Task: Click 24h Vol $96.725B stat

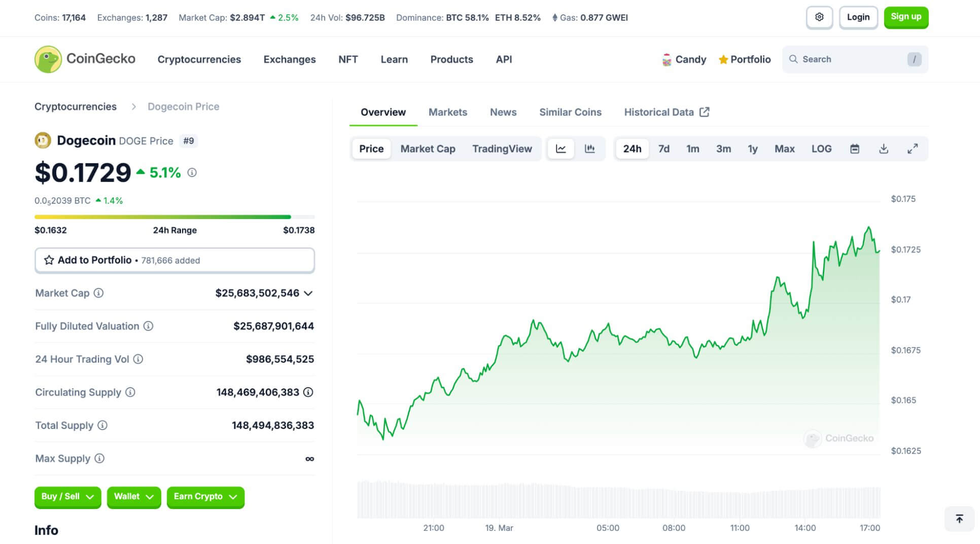Action: tap(347, 18)
